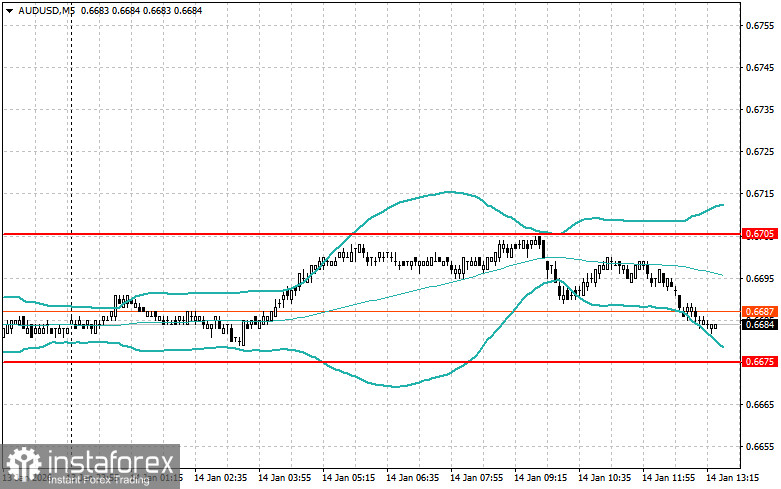This screenshot has height=489, width=781.
Task: Click the 0.6735 price axis label
Action: click(760, 110)
